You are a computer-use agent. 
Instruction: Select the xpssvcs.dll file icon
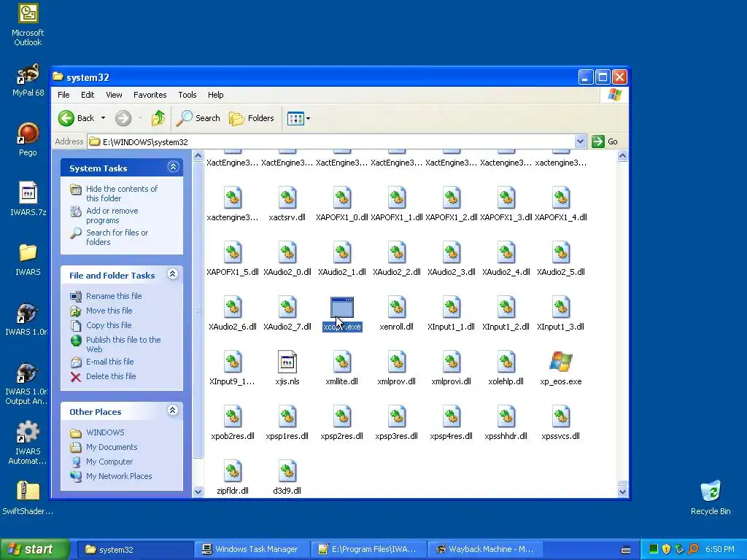pos(561,416)
